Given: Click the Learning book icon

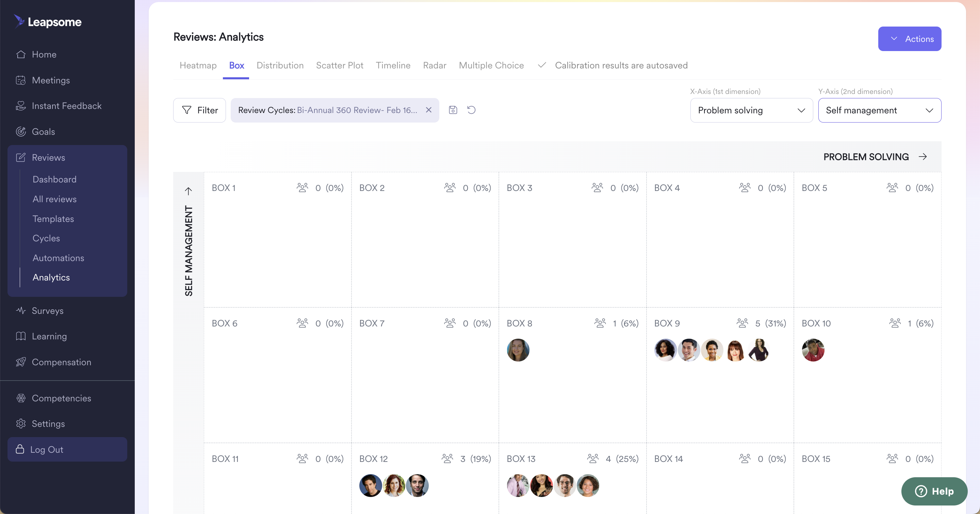Looking at the screenshot, I should (21, 336).
